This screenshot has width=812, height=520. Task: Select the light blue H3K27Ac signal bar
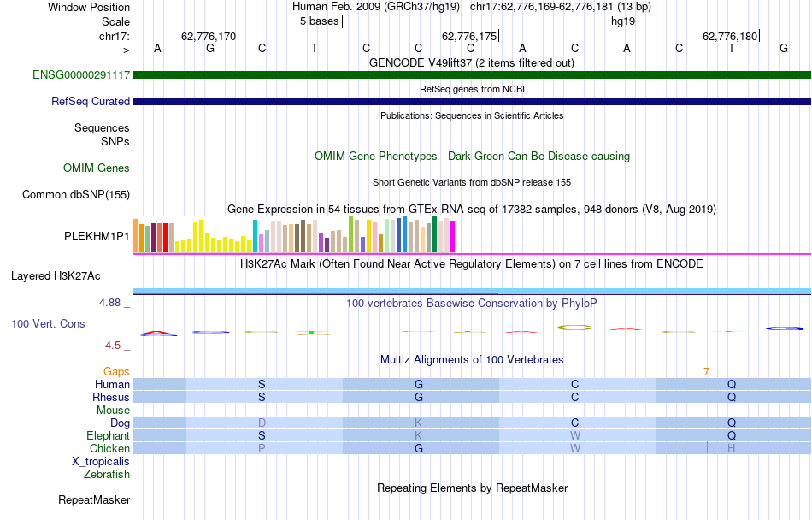point(473,291)
